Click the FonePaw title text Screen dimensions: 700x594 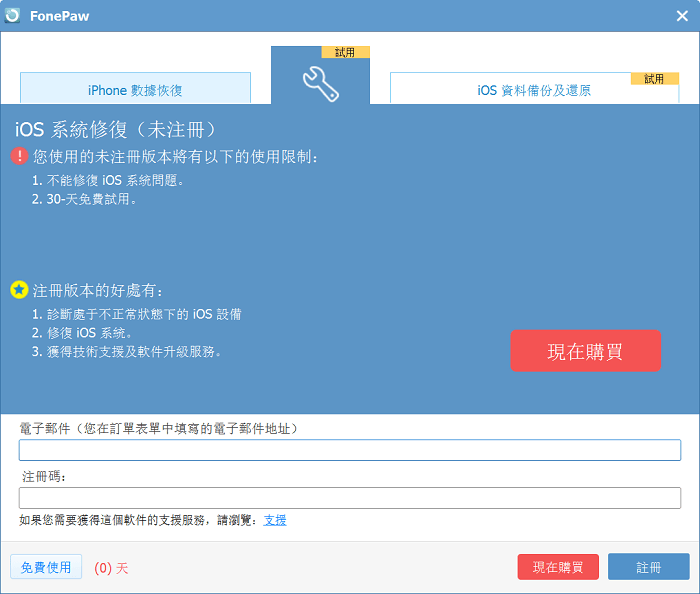click(59, 16)
